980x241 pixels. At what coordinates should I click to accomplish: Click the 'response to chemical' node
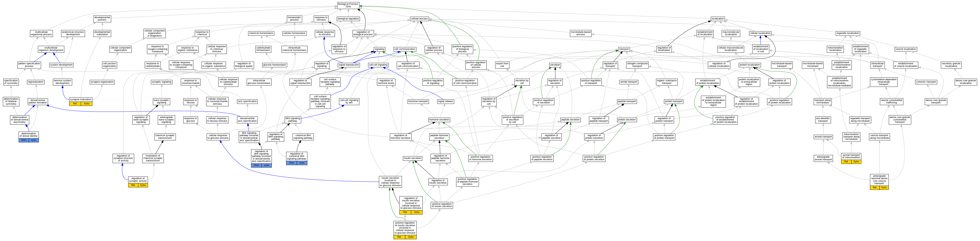202,34
